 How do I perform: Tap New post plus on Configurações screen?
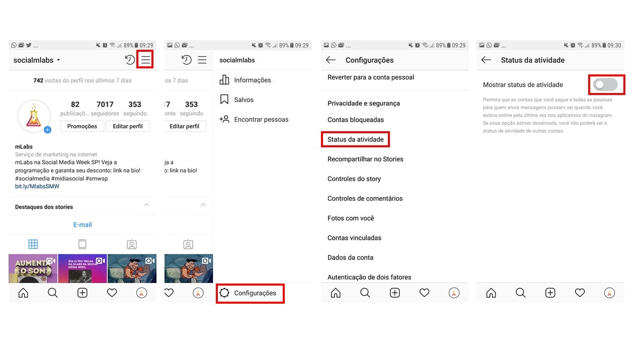click(395, 293)
